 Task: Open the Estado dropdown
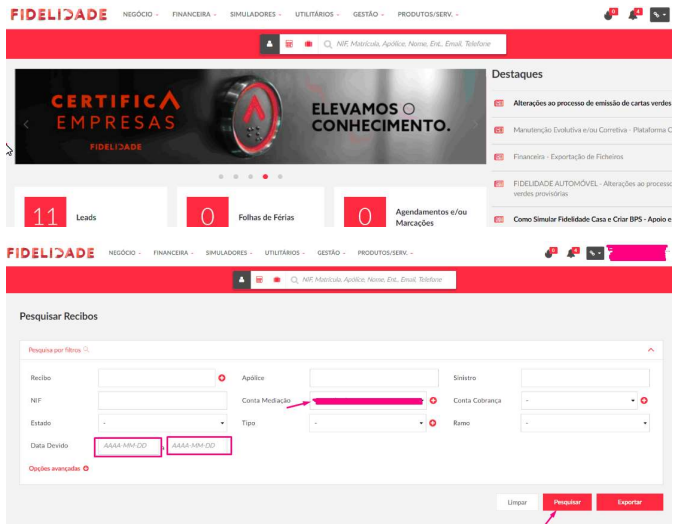pyautogui.click(x=162, y=423)
